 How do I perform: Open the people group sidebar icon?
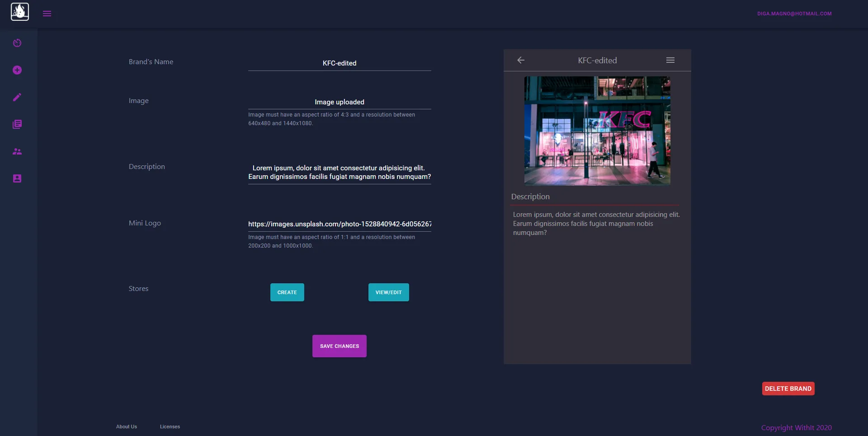click(x=17, y=151)
